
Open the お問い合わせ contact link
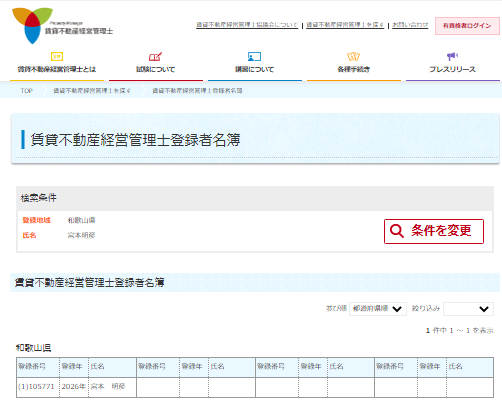(410, 25)
